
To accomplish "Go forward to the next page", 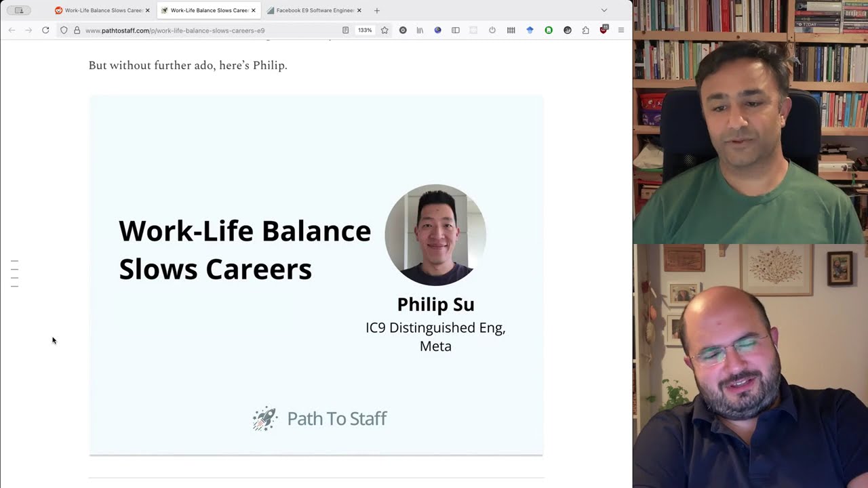I will (x=28, y=30).
